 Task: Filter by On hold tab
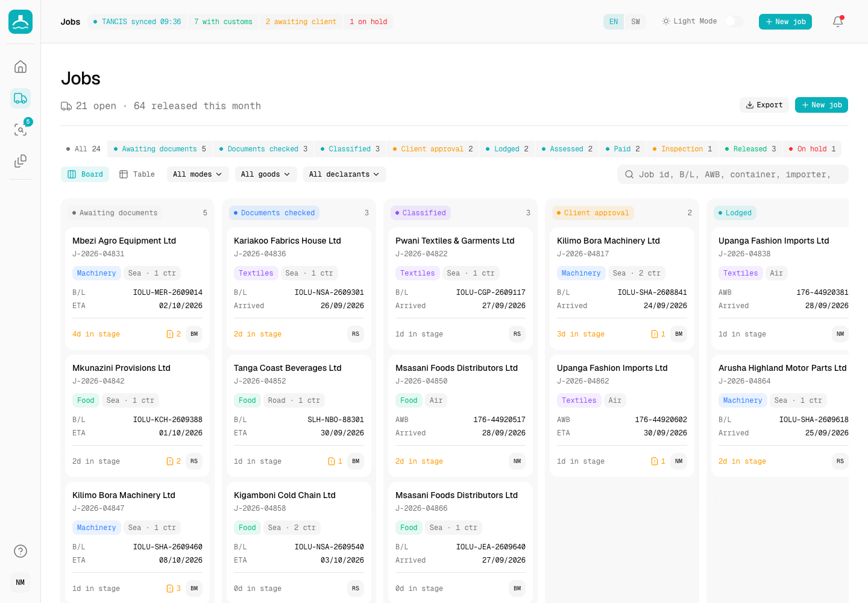click(x=812, y=149)
